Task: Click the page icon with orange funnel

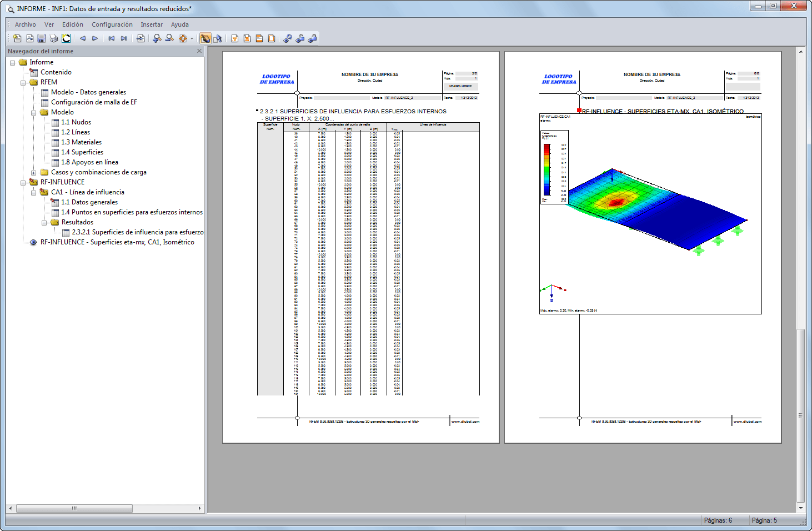Action: click(x=235, y=38)
